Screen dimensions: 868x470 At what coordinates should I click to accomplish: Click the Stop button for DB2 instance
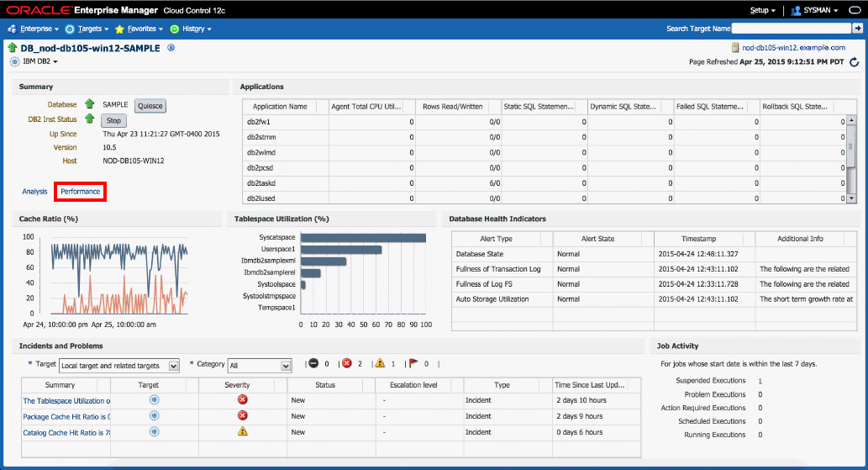coord(113,120)
